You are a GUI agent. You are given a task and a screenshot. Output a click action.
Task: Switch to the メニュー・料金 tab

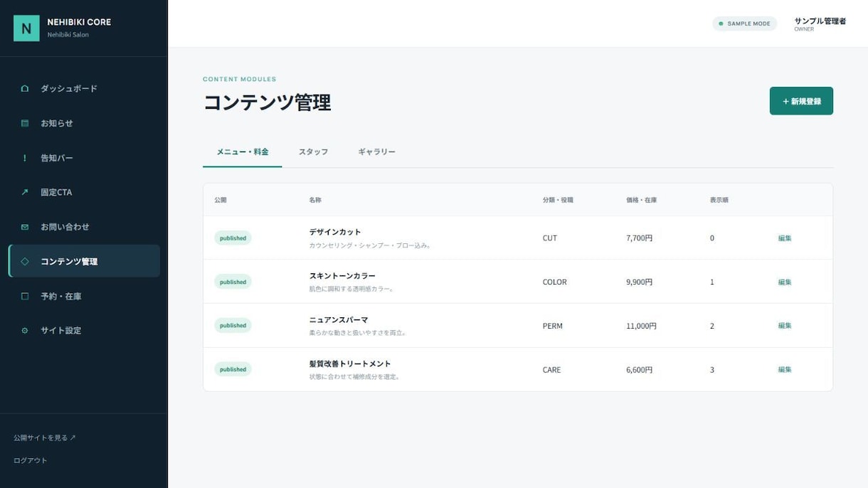tap(243, 152)
